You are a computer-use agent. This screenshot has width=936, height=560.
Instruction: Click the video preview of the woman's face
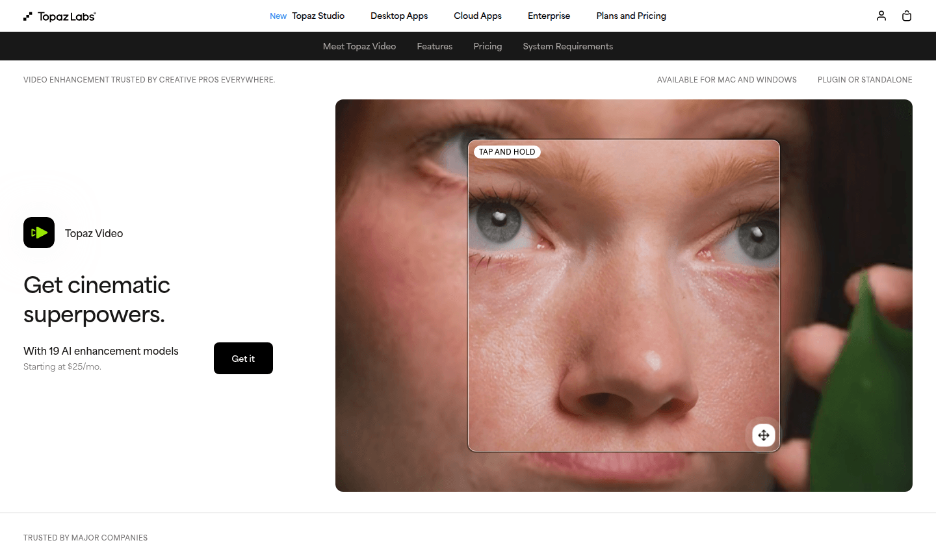click(403, 292)
